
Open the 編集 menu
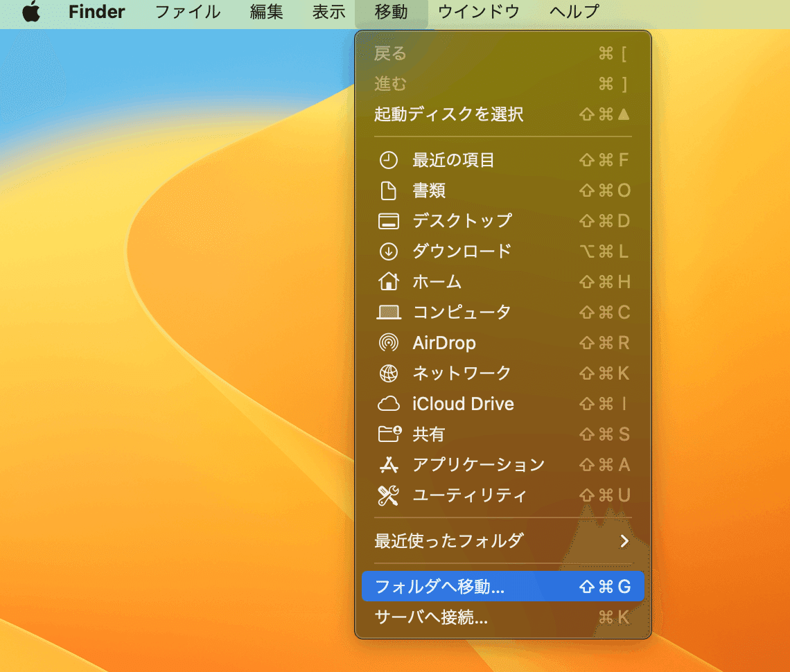coord(267,11)
